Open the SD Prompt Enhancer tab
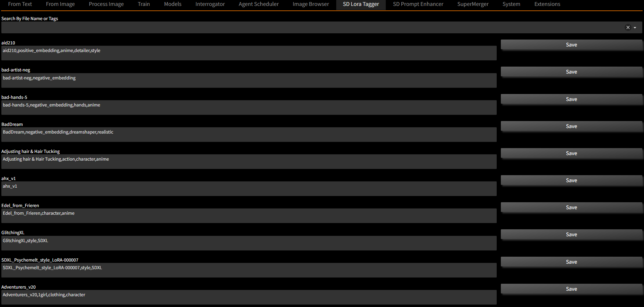Image resolution: width=644 pixels, height=307 pixels. [x=418, y=4]
